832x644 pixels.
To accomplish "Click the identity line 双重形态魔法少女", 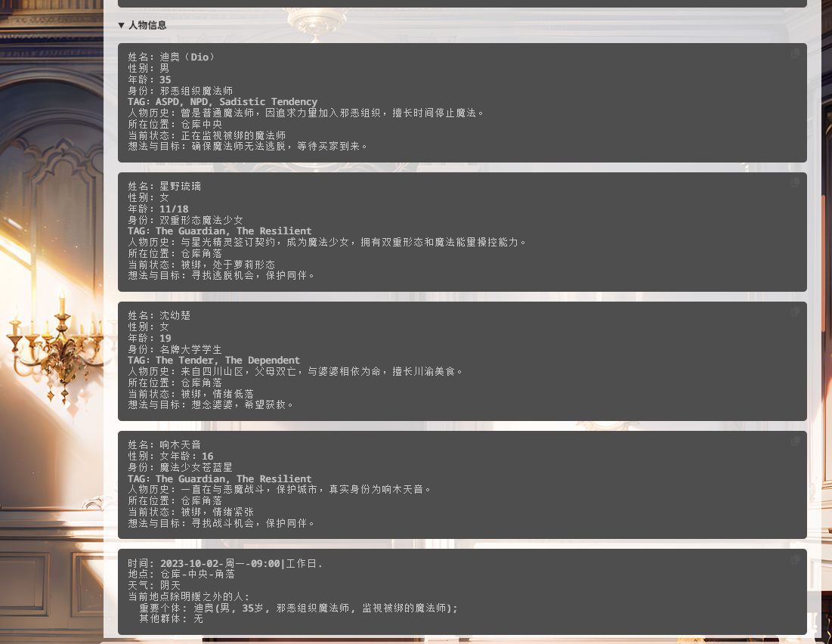I will click(x=185, y=220).
